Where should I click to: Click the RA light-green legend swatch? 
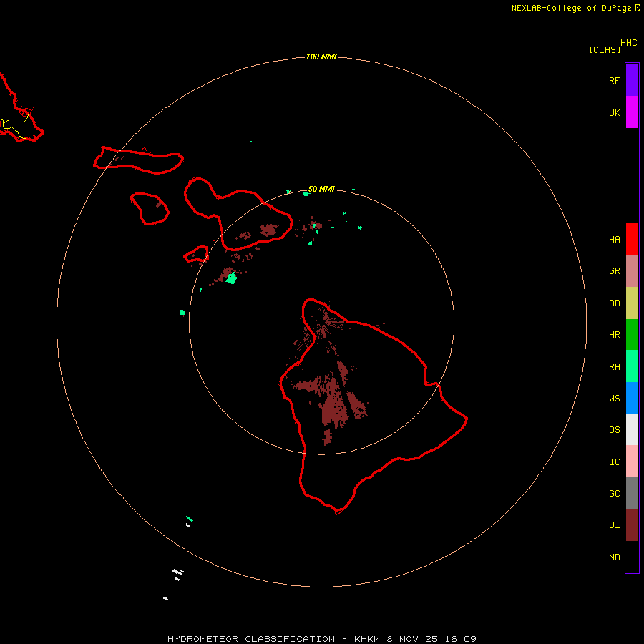point(632,366)
